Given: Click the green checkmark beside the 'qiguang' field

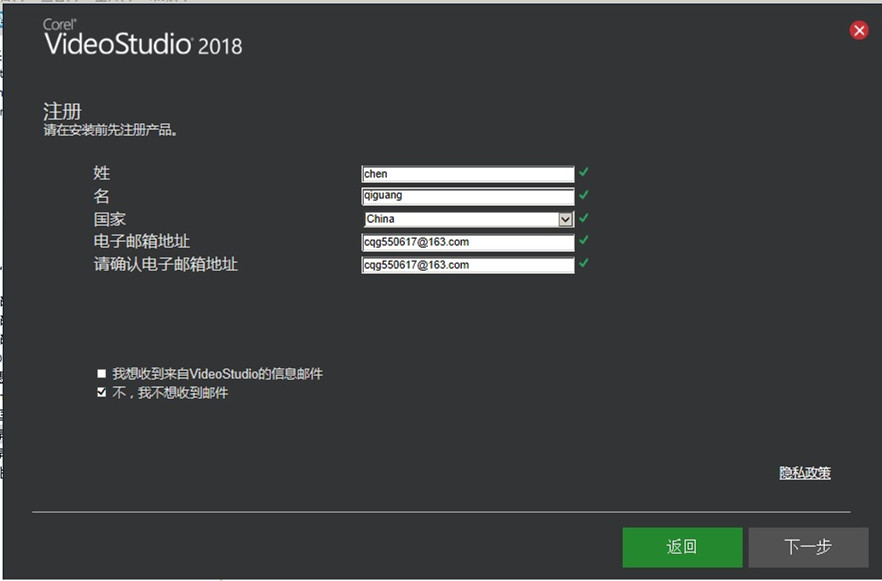Looking at the screenshot, I should tap(584, 195).
